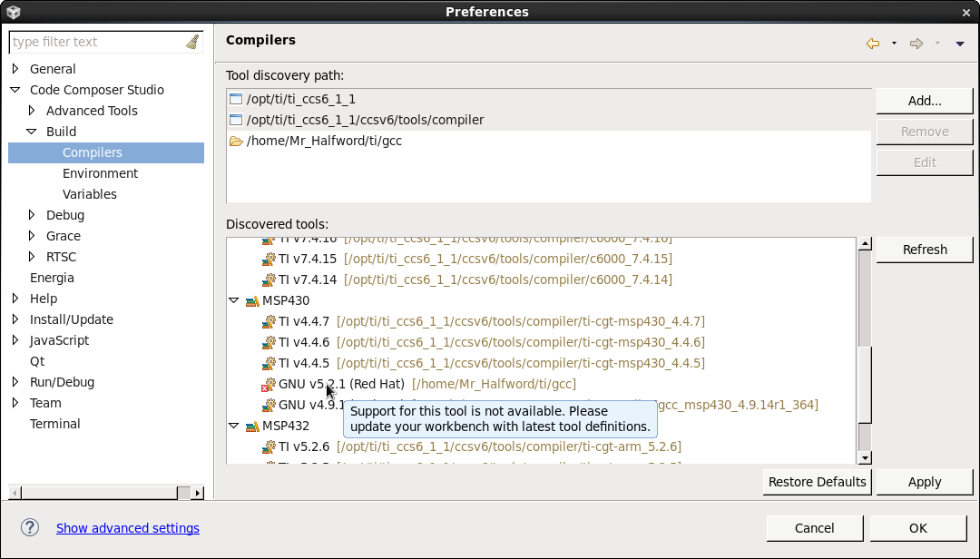Click the Cancel button
Screen dimensions: 980x559
pyautogui.click(x=814, y=528)
